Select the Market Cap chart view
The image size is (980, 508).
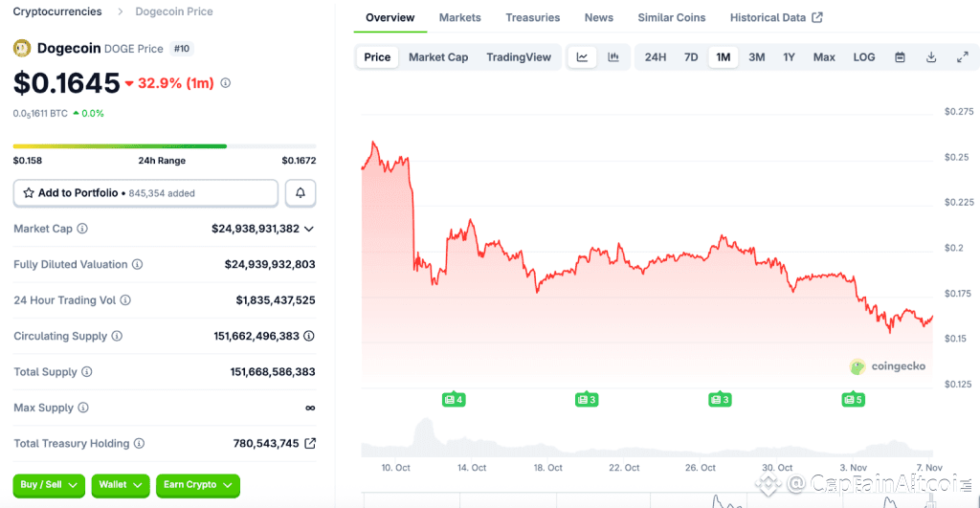(x=438, y=57)
